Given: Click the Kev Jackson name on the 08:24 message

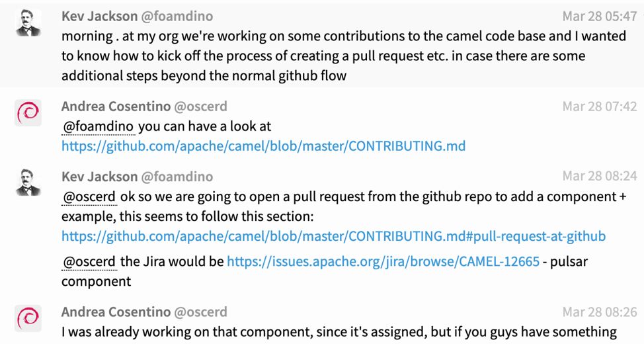Looking at the screenshot, I should [99, 177].
